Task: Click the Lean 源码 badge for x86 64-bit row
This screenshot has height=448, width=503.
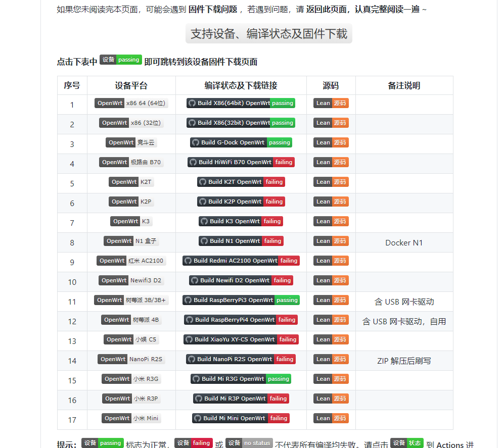Action: 331,103
